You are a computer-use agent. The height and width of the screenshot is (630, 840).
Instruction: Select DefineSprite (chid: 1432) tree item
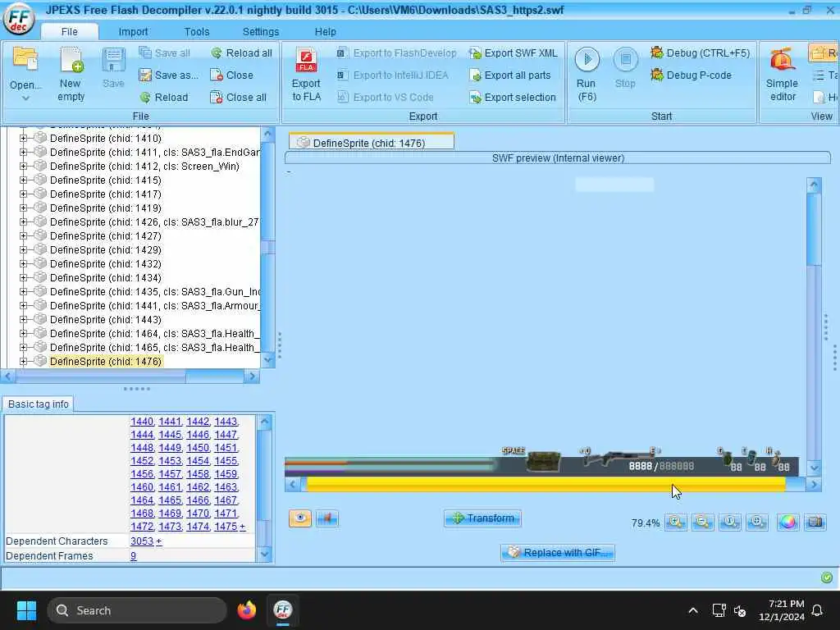(x=106, y=263)
